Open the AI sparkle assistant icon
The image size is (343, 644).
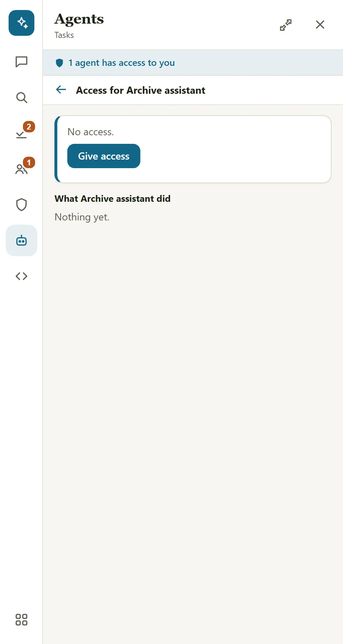tap(21, 23)
